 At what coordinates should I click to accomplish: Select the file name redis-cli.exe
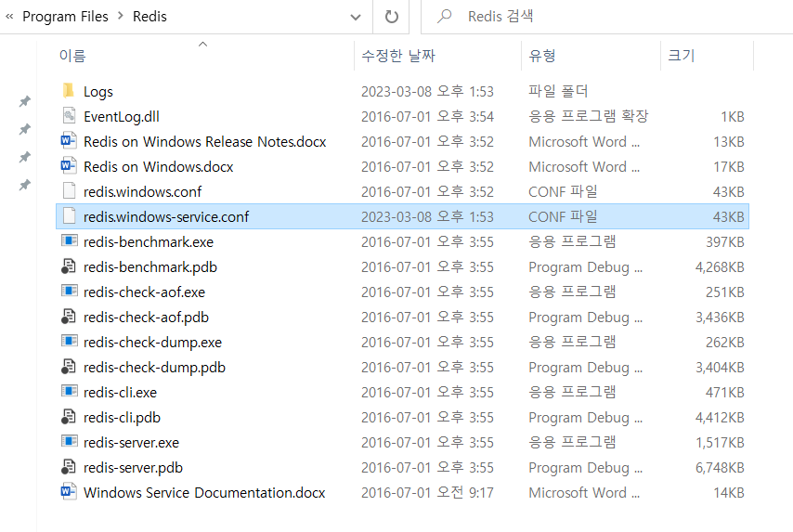tap(121, 392)
